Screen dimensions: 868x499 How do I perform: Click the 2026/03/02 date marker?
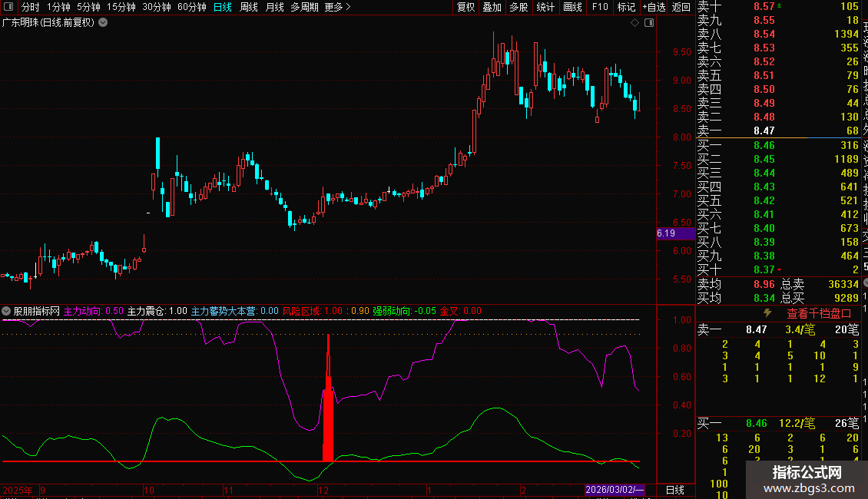pos(615,490)
